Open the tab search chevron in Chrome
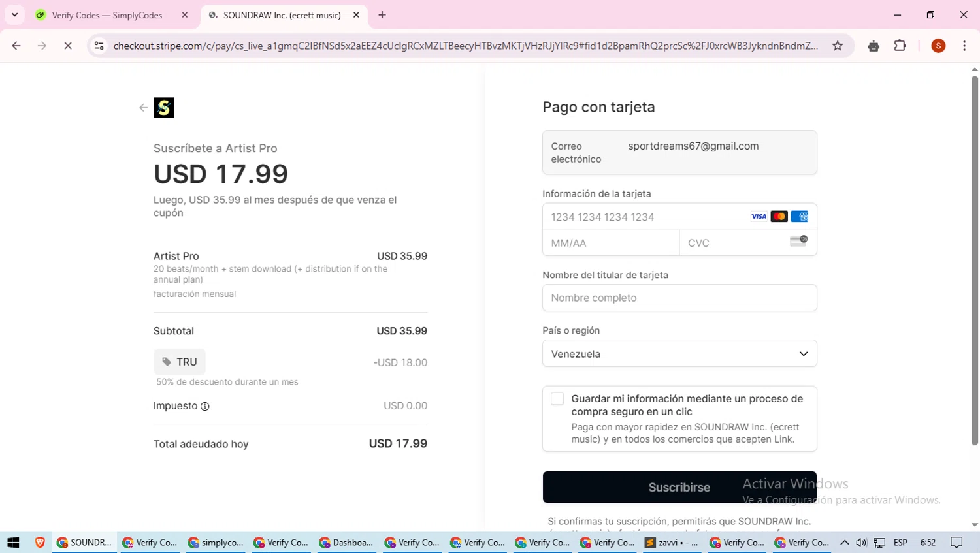The height and width of the screenshot is (553, 980). click(14, 14)
